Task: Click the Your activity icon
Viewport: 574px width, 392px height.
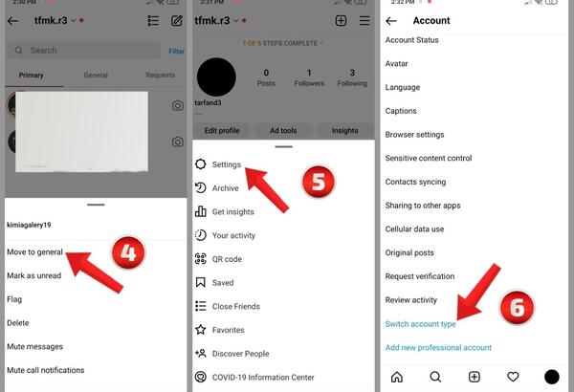Action: click(201, 235)
